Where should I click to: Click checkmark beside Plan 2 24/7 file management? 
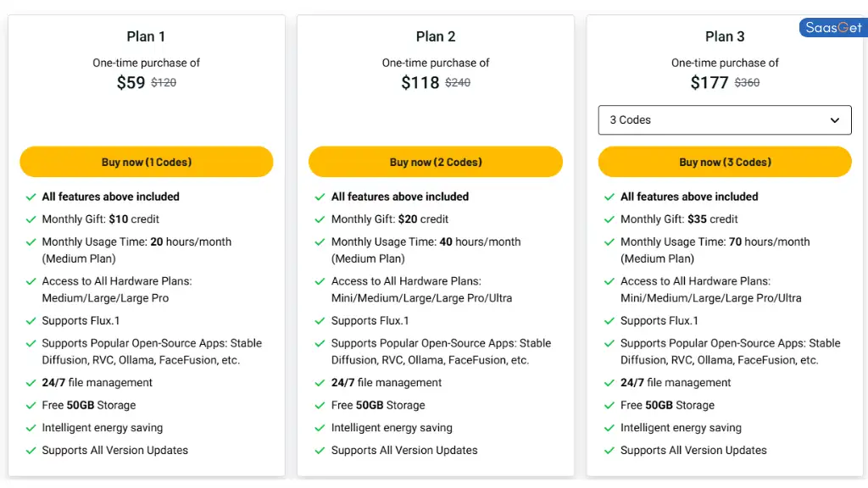click(320, 383)
